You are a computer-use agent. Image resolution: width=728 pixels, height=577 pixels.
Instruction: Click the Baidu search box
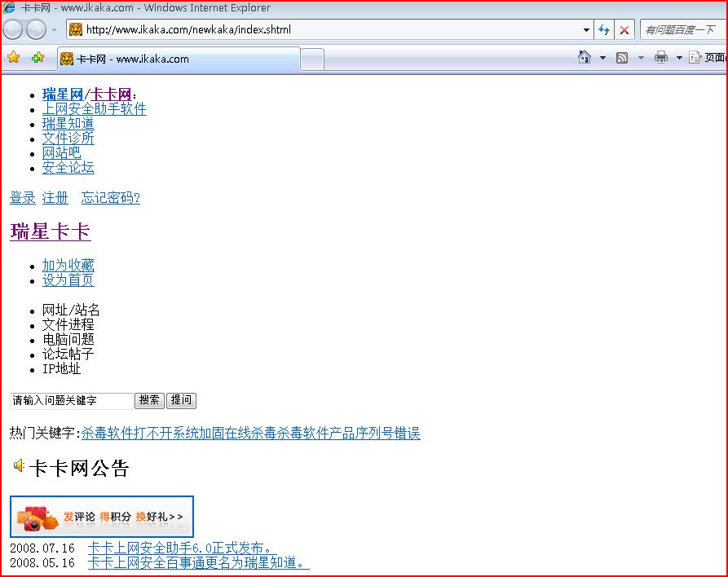[x=683, y=30]
